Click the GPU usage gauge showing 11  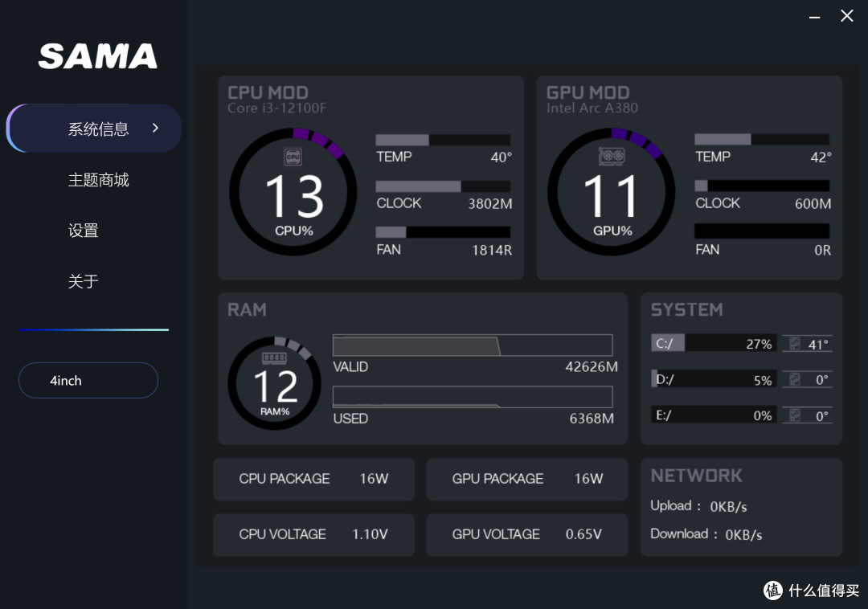(x=612, y=192)
